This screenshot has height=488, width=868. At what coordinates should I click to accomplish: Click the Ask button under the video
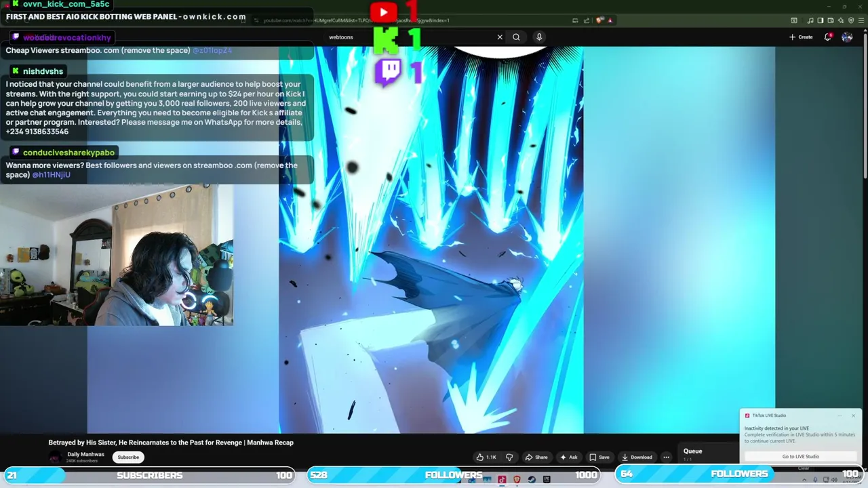click(x=569, y=457)
